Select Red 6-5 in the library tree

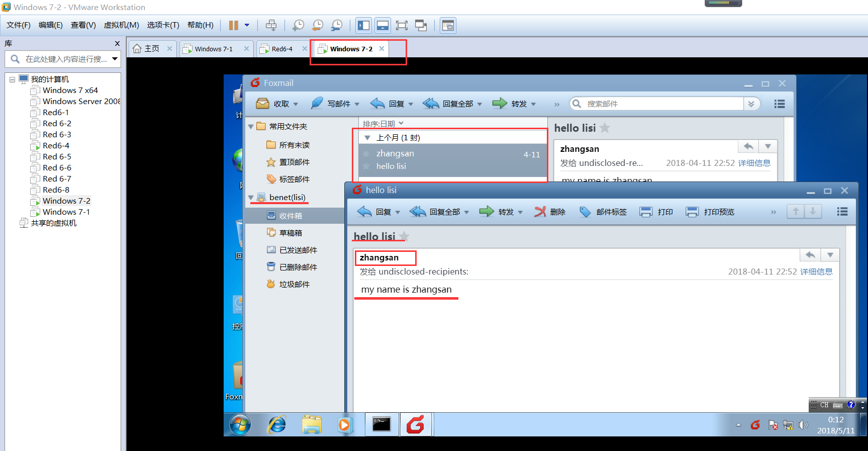coord(57,156)
